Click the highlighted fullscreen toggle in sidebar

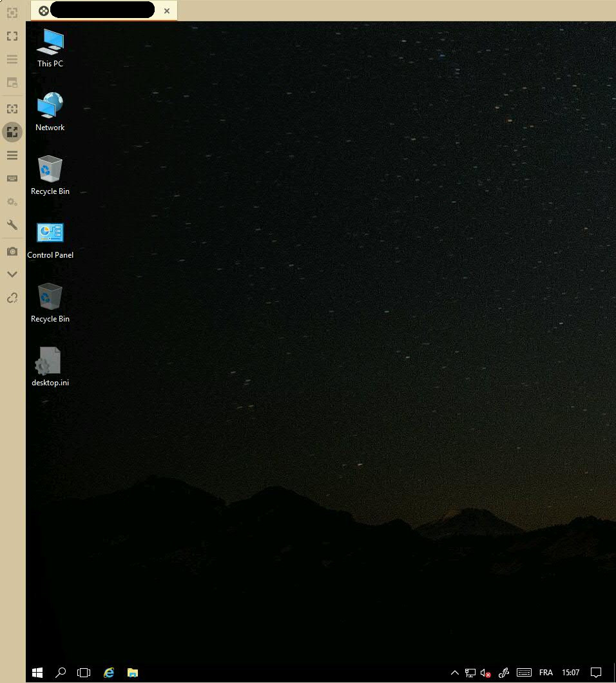coord(12,132)
